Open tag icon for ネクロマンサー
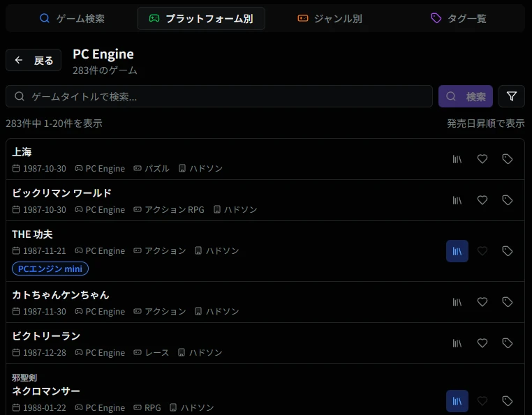 point(508,401)
